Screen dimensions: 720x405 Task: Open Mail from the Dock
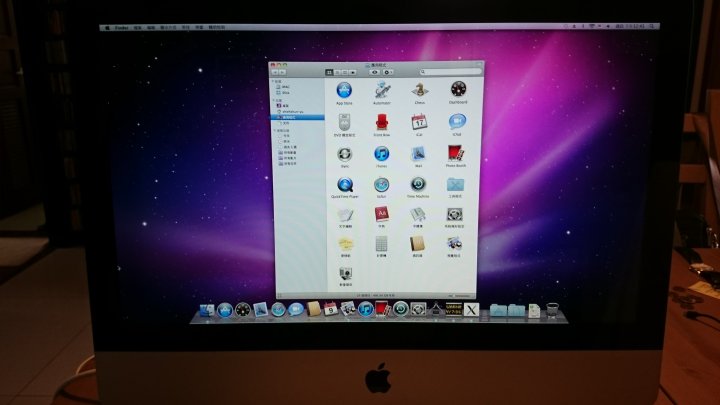[260, 310]
